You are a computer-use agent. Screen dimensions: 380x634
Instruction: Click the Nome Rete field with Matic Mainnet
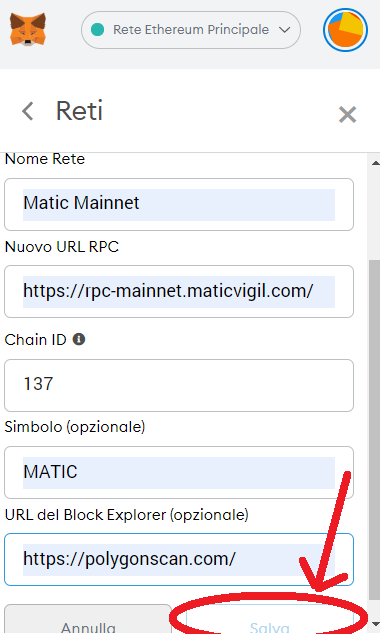(179, 205)
